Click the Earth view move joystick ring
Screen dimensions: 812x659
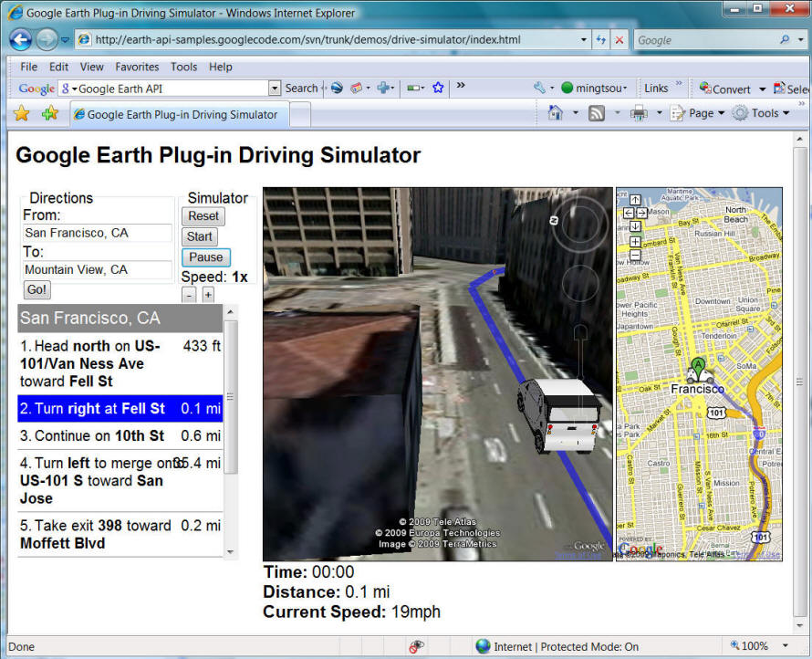point(580,283)
